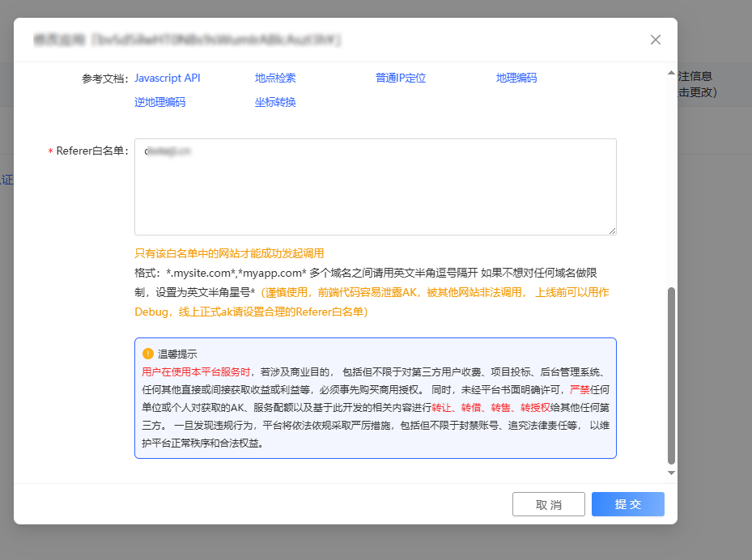Open the 地点检索 documentation link
Screen dimensions: 752x560
click(x=275, y=78)
